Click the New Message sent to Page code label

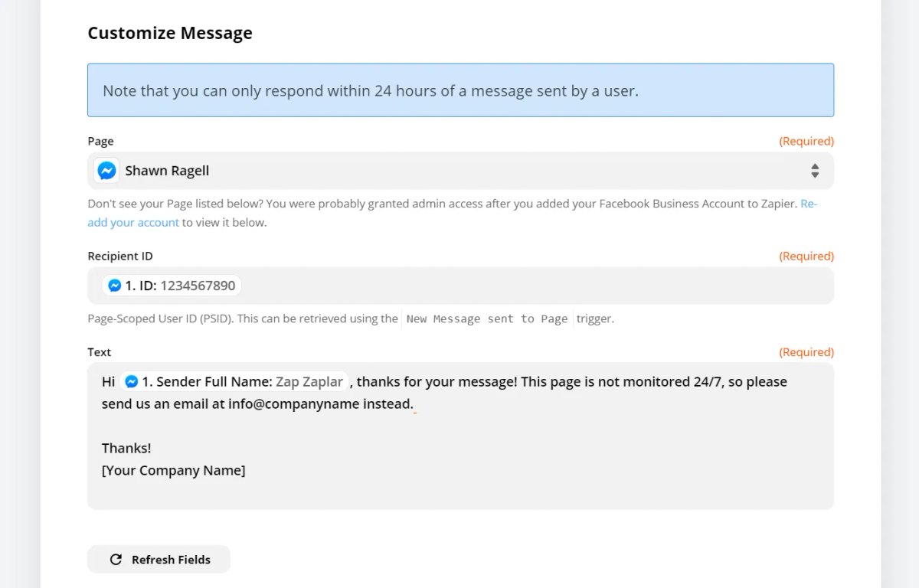click(487, 318)
